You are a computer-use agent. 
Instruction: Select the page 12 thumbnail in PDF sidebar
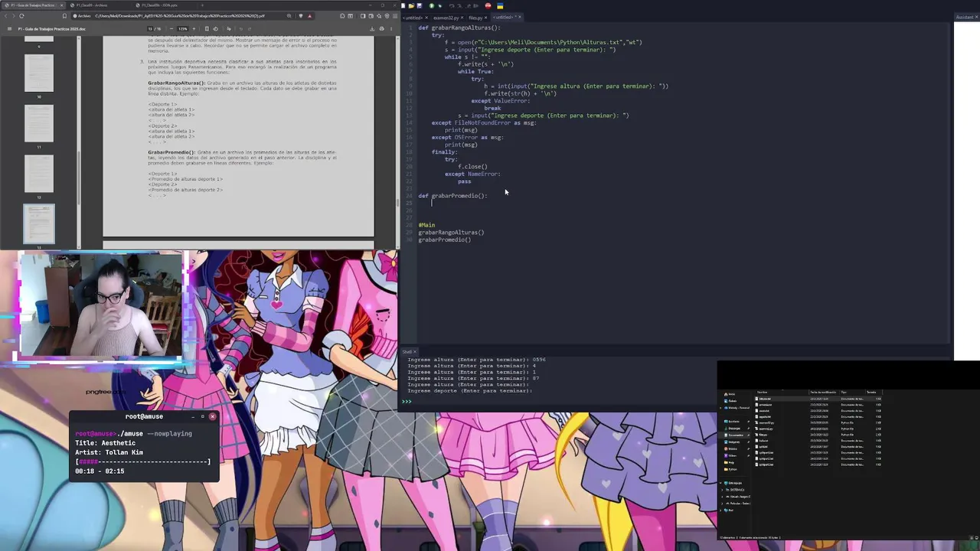(39, 174)
